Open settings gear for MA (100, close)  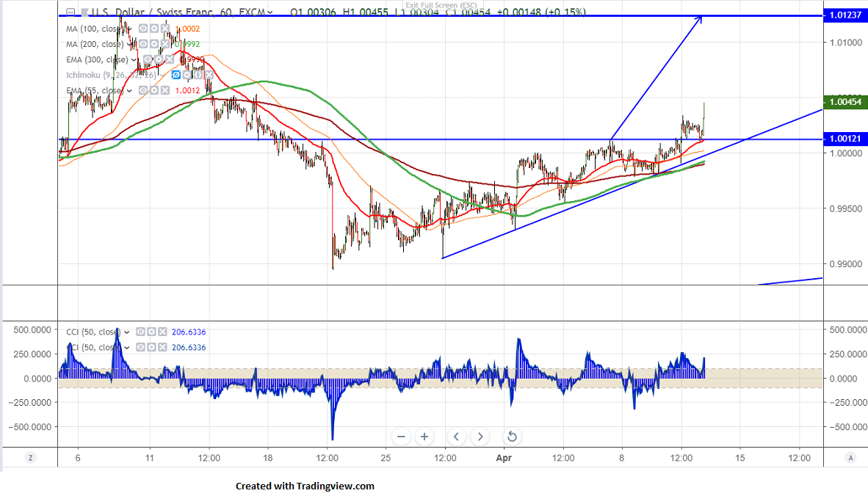tap(154, 29)
